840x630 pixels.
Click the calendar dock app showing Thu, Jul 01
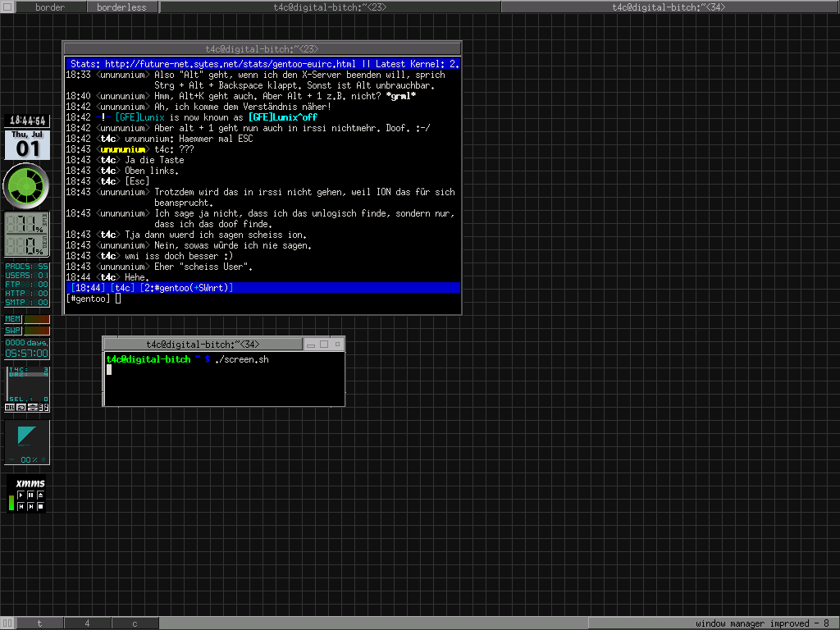[x=27, y=145]
